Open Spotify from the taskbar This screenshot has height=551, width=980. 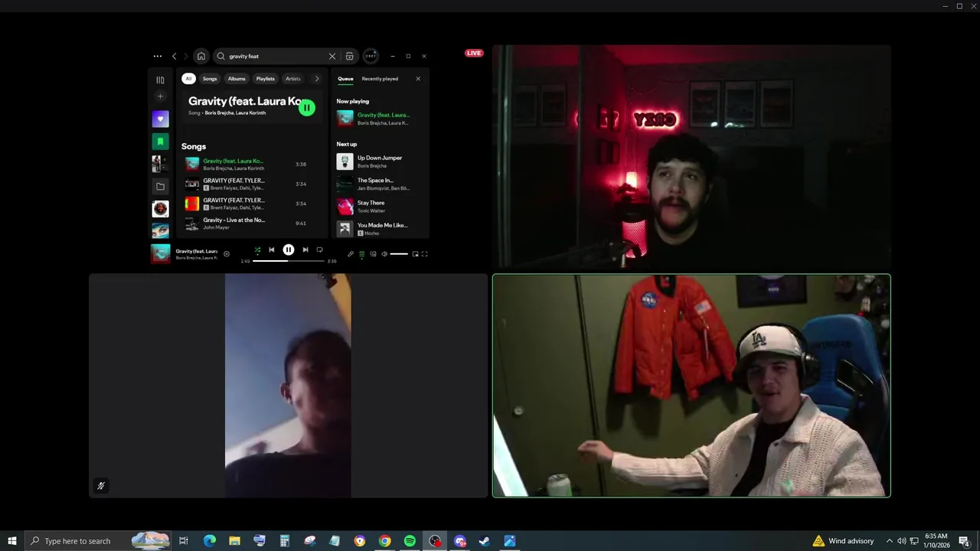point(410,541)
